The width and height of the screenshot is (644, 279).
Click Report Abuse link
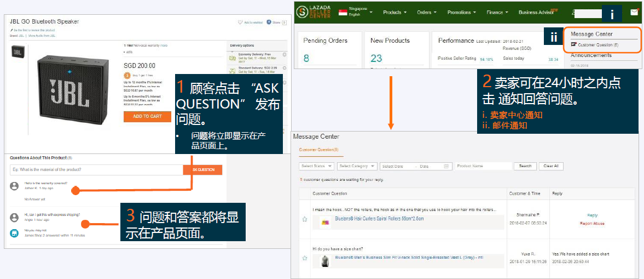[x=592, y=224]
